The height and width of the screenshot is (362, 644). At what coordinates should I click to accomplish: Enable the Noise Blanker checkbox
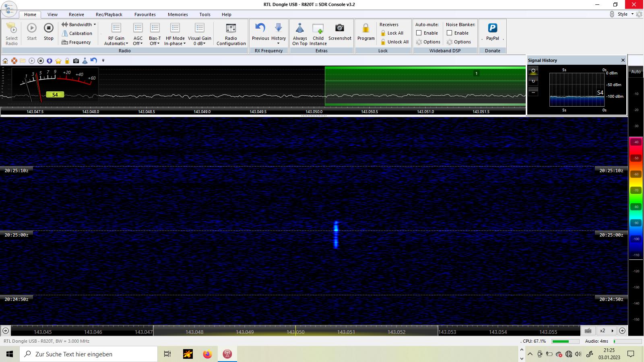pyautogui.click(x=450, y=33)
